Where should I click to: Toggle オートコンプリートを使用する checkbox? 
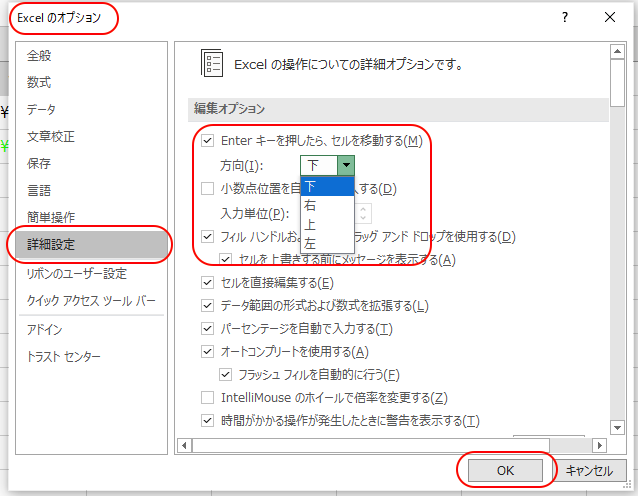click(x=208, y=351)
